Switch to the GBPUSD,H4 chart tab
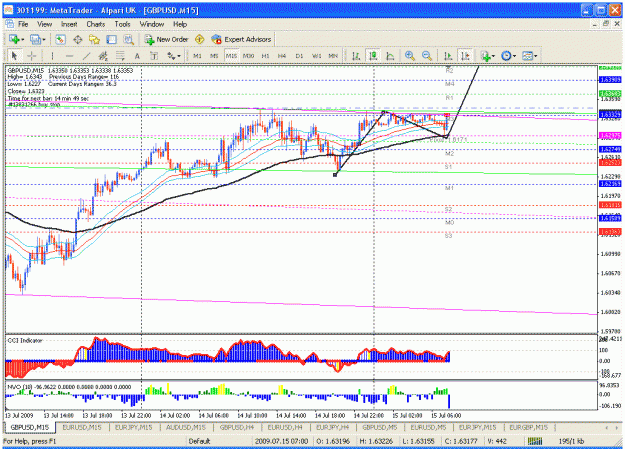This screenshot has width=625, height=449. click(237, 427)
